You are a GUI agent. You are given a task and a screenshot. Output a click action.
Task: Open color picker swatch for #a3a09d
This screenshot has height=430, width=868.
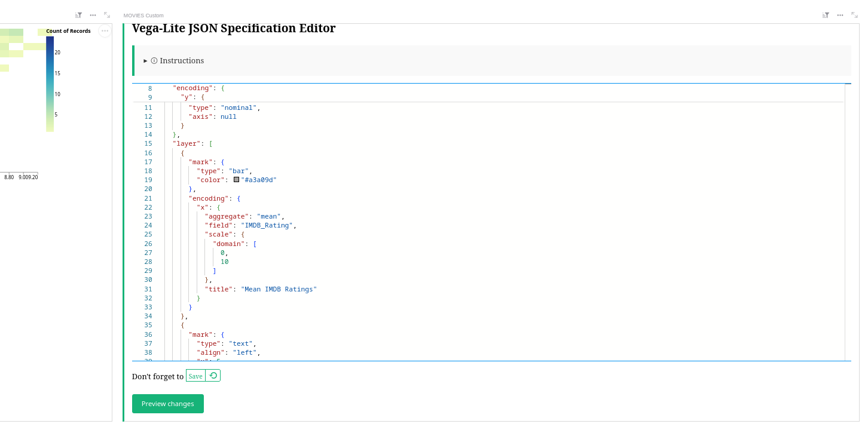pyautogui.click(x=236, y=180)
